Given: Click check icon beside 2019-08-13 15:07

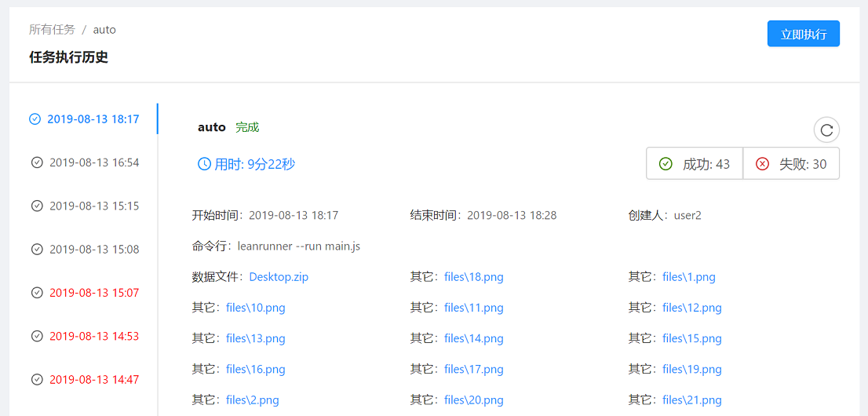Looking at the screenshot, I should point(37,293).
